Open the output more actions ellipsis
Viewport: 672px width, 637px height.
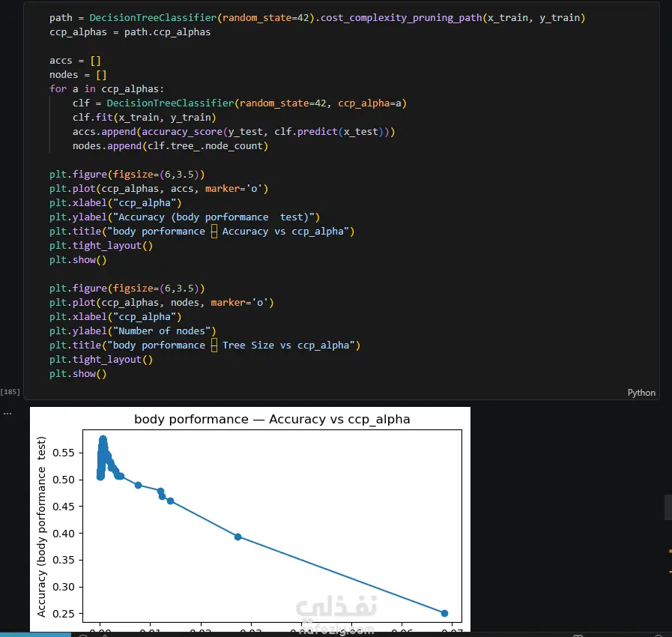(x=7, y=414)
